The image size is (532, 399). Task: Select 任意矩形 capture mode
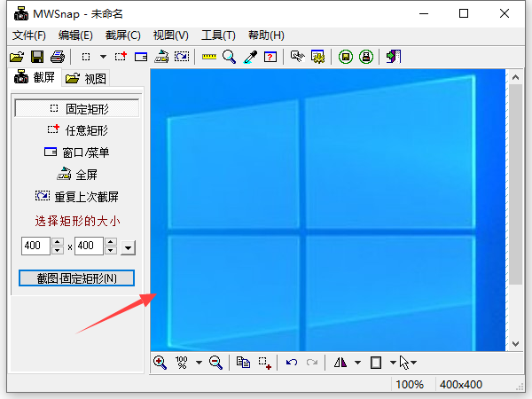(78, 130)
